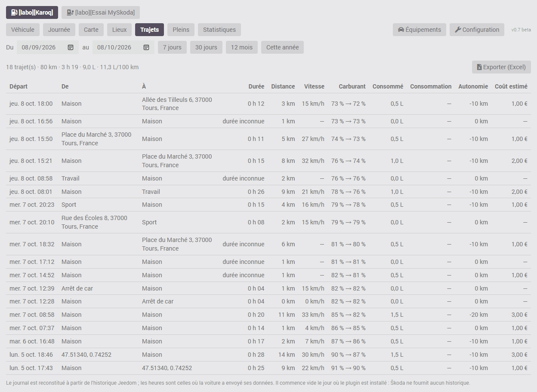The width and height of the screenshot is (537, 392).
Task: Click Rue des Écoles 8 origin address
Action: click(x=94, y=222)
